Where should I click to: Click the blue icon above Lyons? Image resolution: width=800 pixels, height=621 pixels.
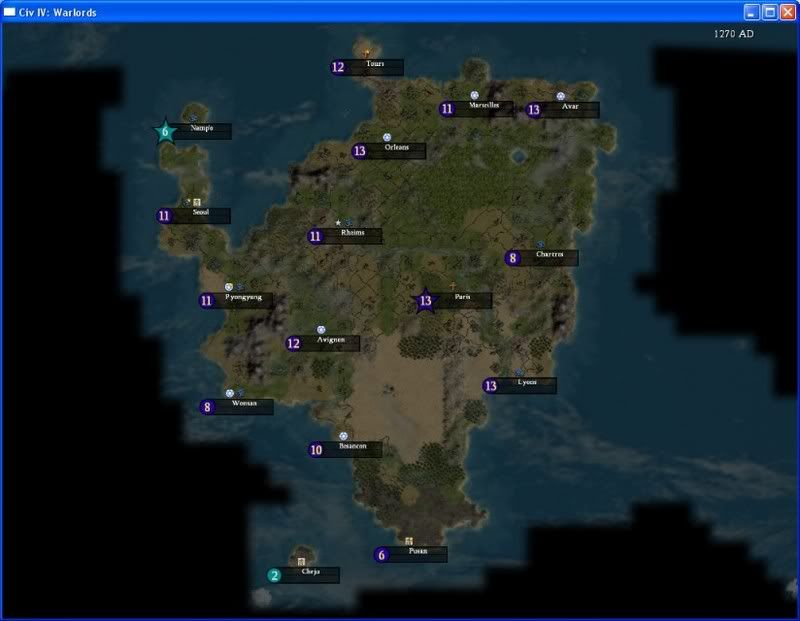[519, 372]
